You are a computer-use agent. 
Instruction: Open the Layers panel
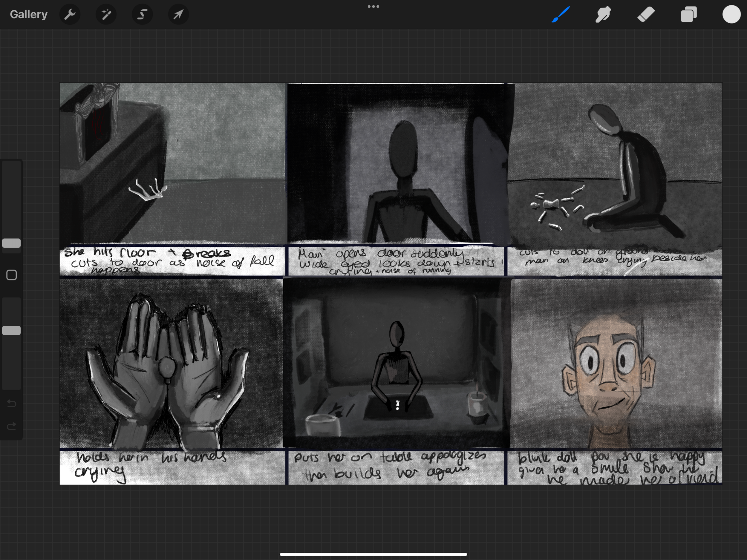(x=688, y=15)
